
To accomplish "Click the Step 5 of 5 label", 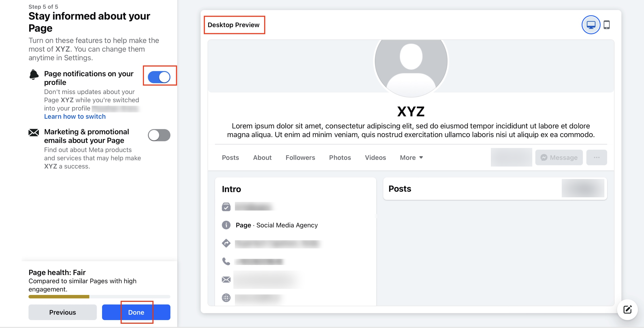I will (43, 7).
